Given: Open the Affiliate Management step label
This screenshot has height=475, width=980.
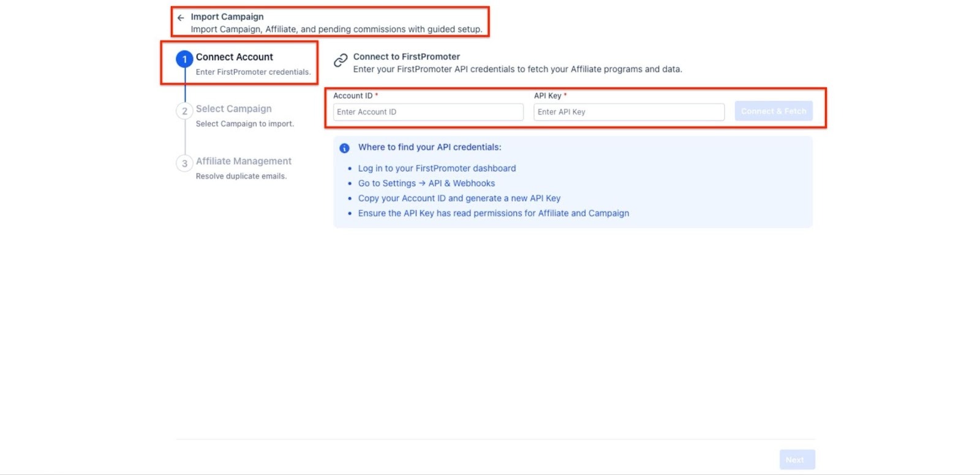Looking at the screenshot, I should point(244,161).
